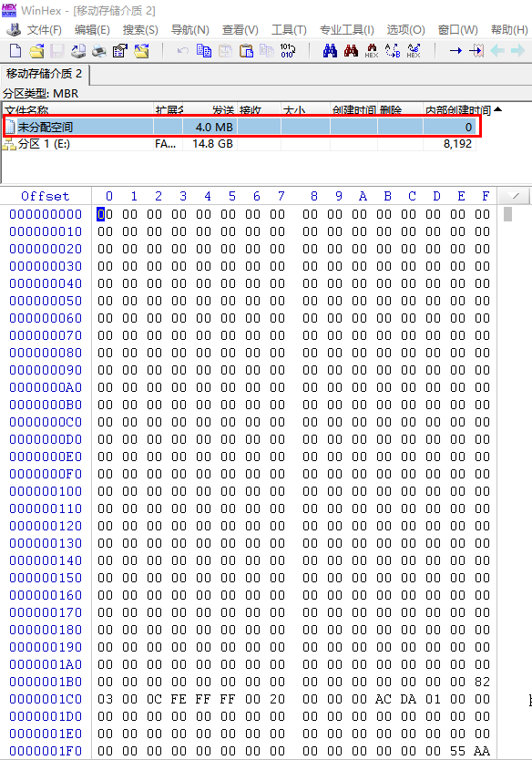Open the 工具(T) menu
The width and height of the screenshot is (532, 760).
289,30
